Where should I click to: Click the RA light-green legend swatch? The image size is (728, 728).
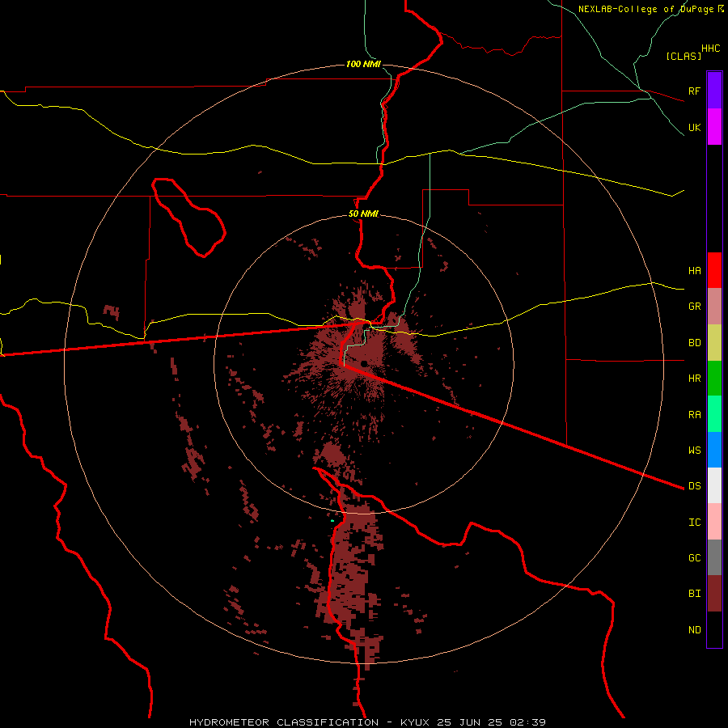[x=714, y=414]
